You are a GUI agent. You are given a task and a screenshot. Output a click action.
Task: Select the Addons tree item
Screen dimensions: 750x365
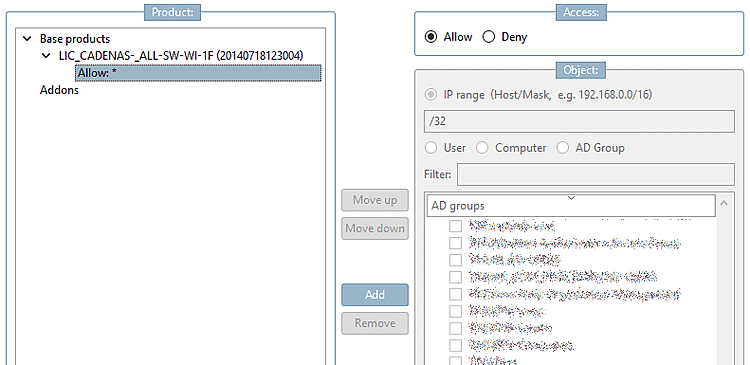(x=59, y=90)
